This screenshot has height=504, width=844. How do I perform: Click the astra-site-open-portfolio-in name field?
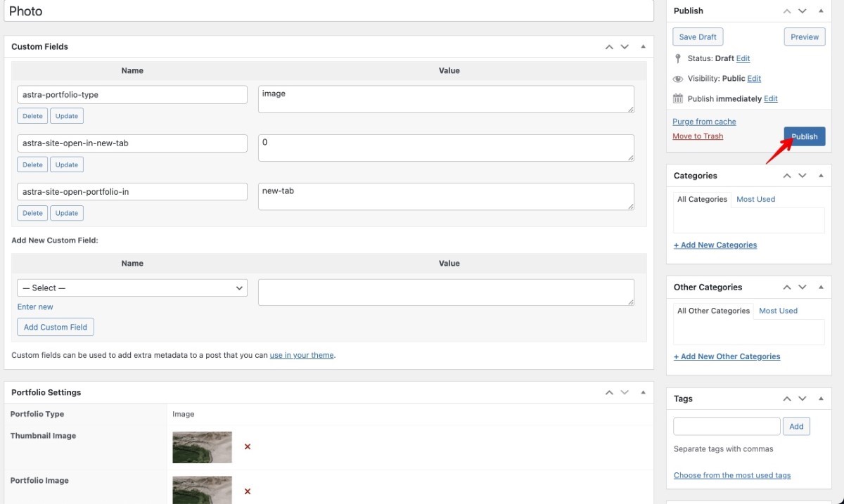(132, 191)
